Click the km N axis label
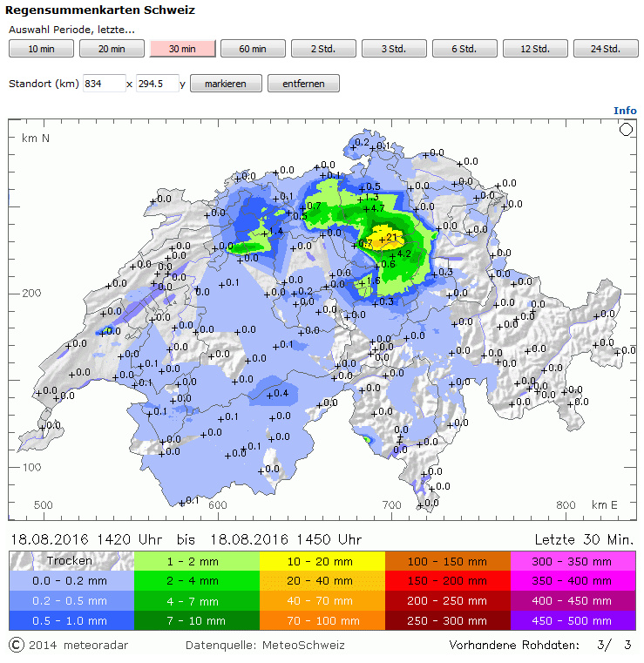The height and width of the screenshot is (663, 644). coord(36,139)
